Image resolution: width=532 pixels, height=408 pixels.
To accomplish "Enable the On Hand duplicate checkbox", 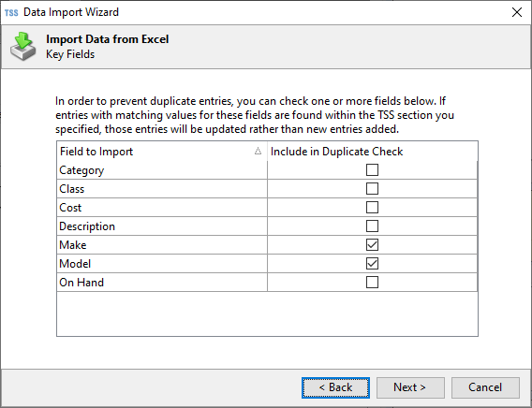I will (372, 282).
